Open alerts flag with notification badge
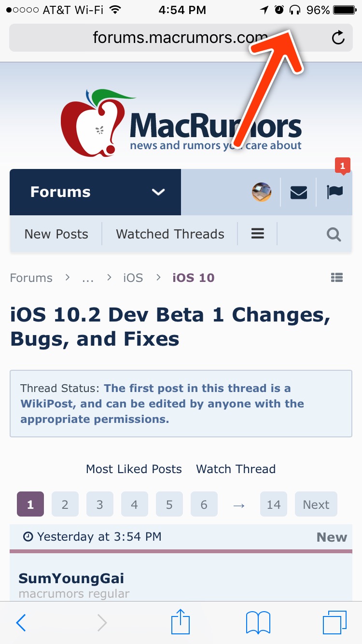The width and height of the screenshot is (362, 644). pyautogui.click(x=334, y=192)
